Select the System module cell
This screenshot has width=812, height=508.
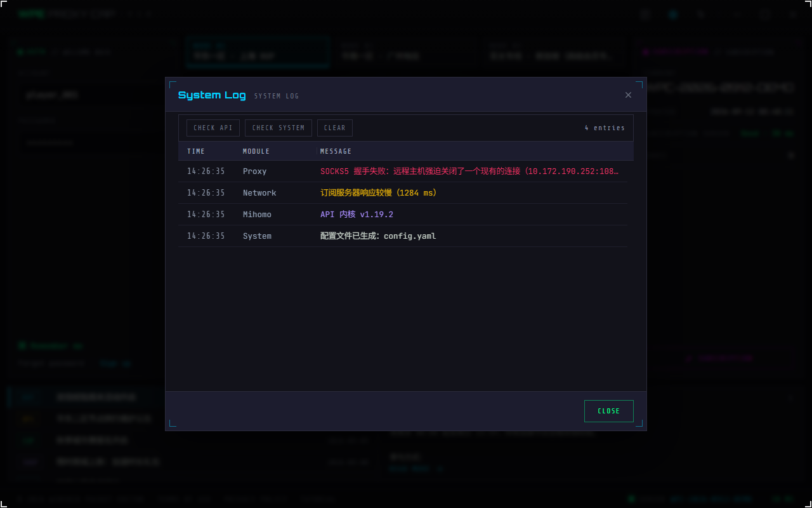pyautogui.click(x=257, y=236)
